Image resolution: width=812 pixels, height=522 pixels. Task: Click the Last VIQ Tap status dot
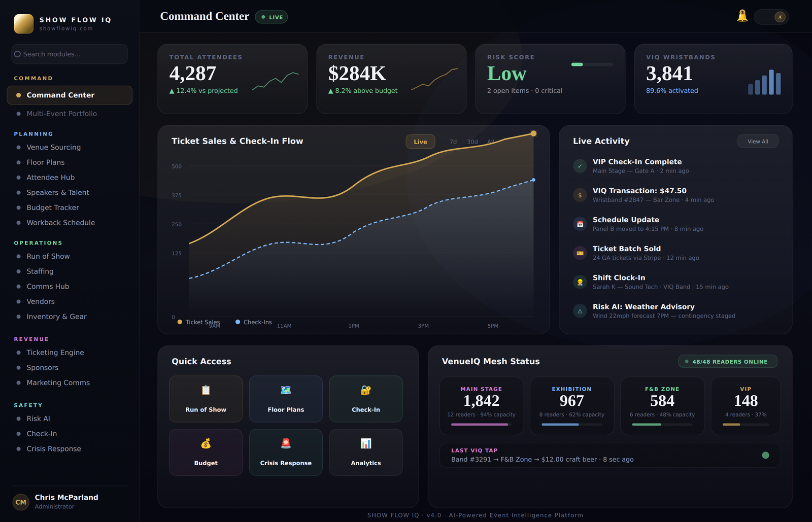click(x=765, y=455)
